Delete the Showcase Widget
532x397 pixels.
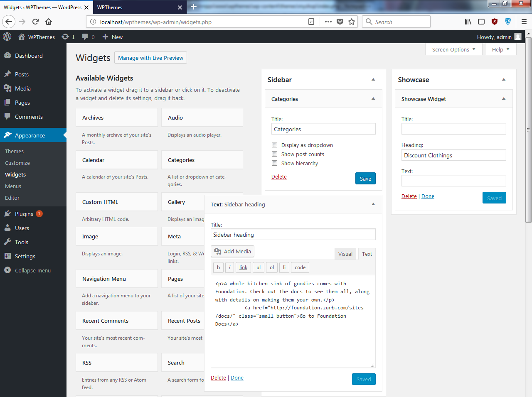tap(409, 196)
